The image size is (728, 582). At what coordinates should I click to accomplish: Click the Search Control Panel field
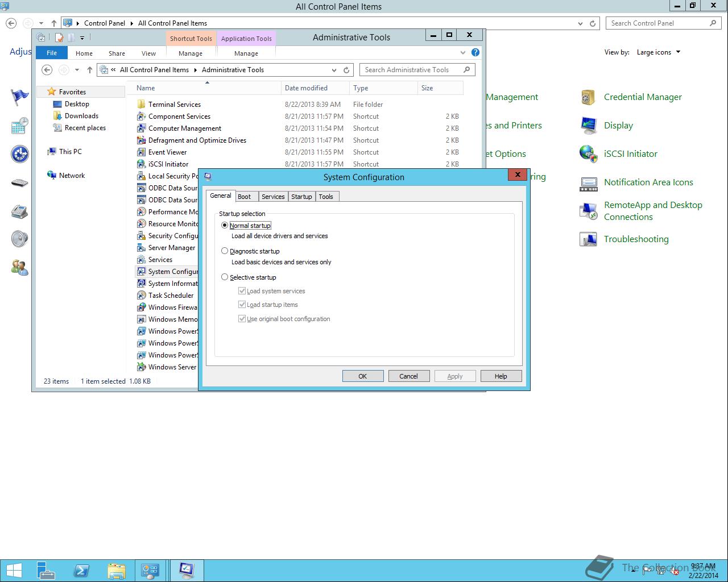click(664, 23)
